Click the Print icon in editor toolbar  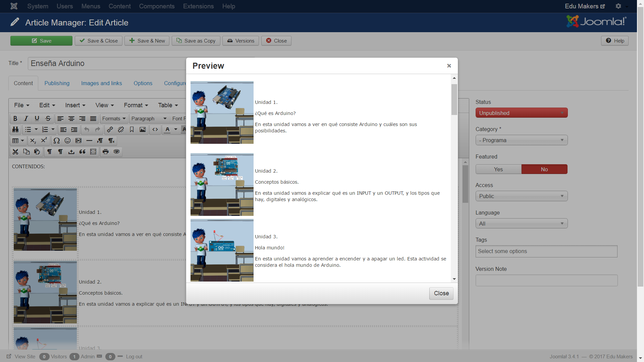coord(105,152)
